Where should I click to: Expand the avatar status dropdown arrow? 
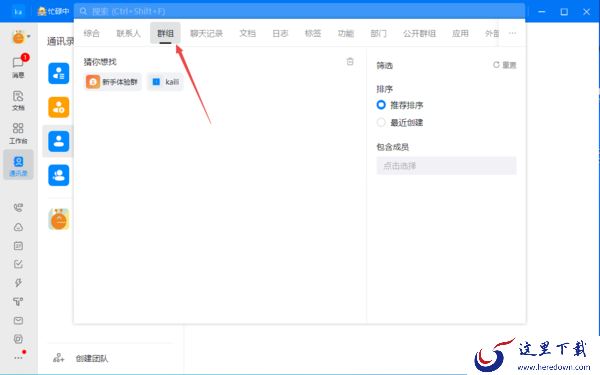point(29,37)
